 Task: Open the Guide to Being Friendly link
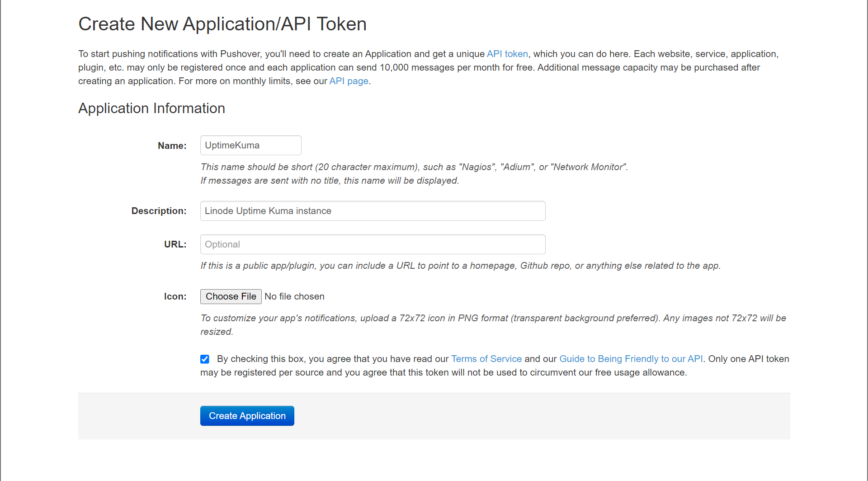pos(631,359)
